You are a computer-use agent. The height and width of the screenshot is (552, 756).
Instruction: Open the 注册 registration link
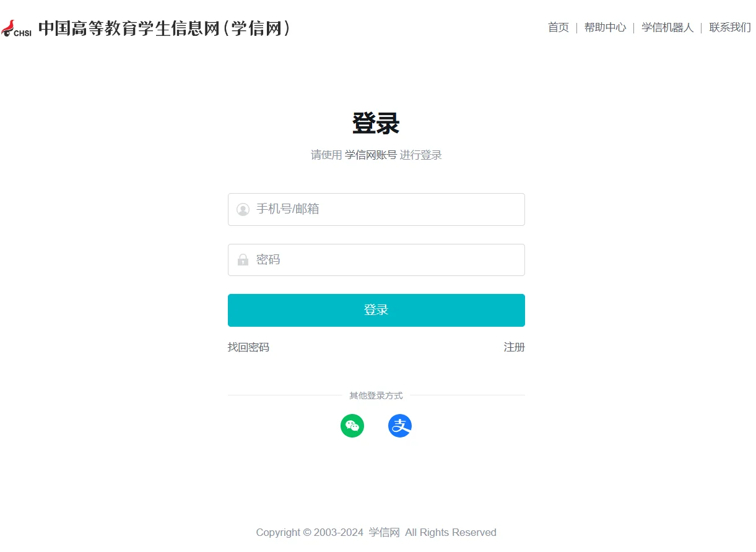point(515,347)
